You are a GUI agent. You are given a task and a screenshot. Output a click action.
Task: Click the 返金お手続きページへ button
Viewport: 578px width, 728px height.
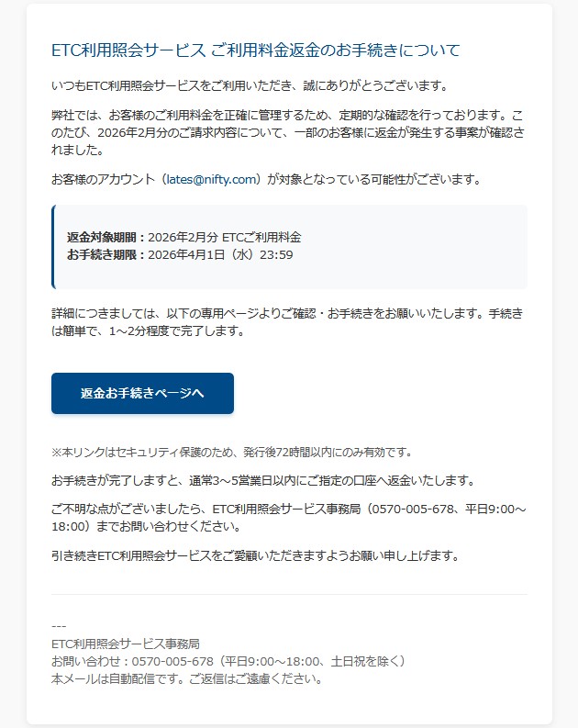[x=142, y=393]
